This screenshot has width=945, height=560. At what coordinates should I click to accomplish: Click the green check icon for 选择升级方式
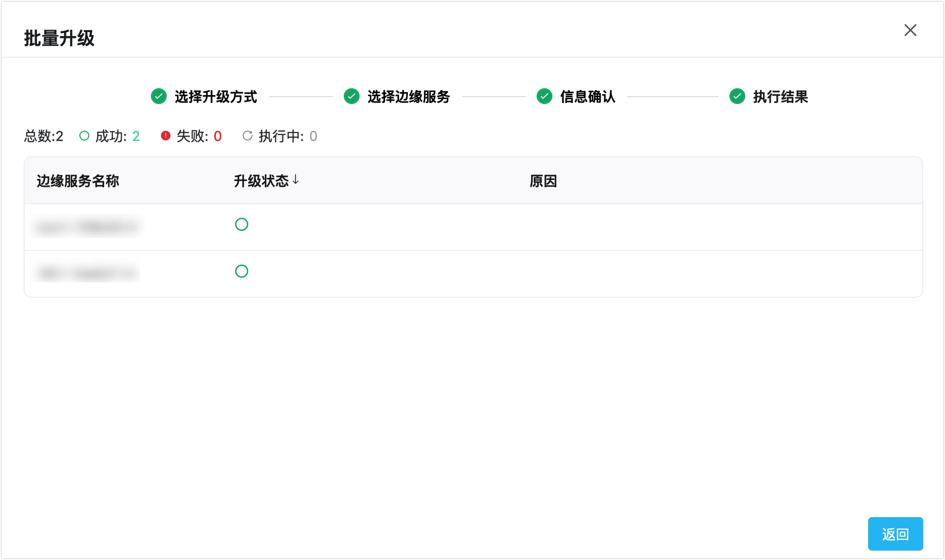(x=159, y=96)
